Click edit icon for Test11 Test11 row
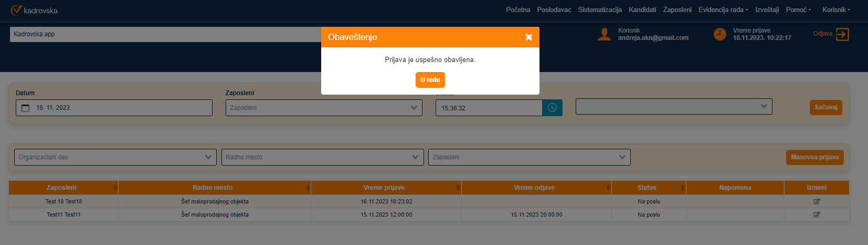 pyautogui.click(x=816, y=215)
